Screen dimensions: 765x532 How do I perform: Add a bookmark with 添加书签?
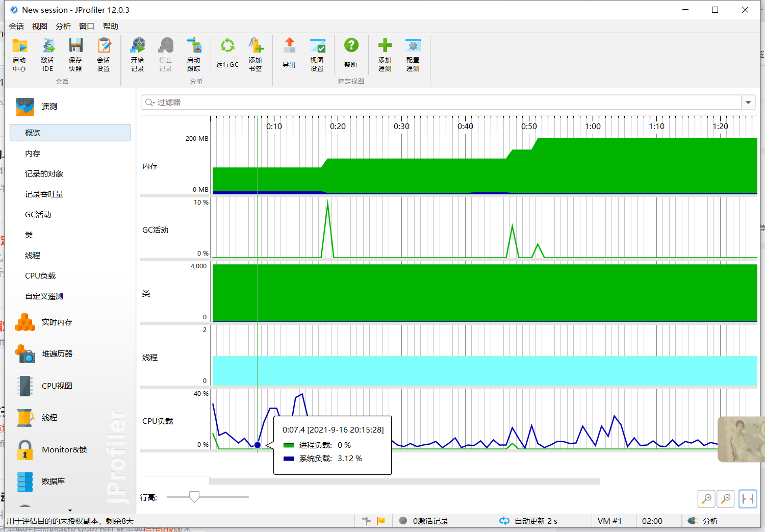256,55
